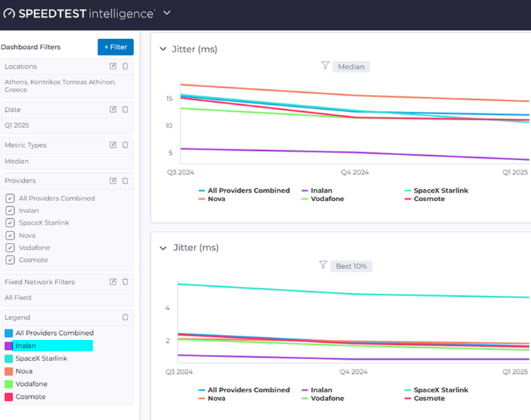Uncheck the Inalan provider checkbox
The height and width of the screenshot is (420, 531).
click(10, 211)
